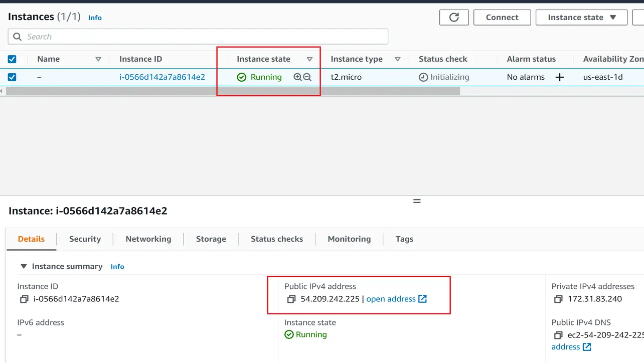Click the refresh instances icon button
644x363 pixels.
pyautogui.click(x=454, y=17)
